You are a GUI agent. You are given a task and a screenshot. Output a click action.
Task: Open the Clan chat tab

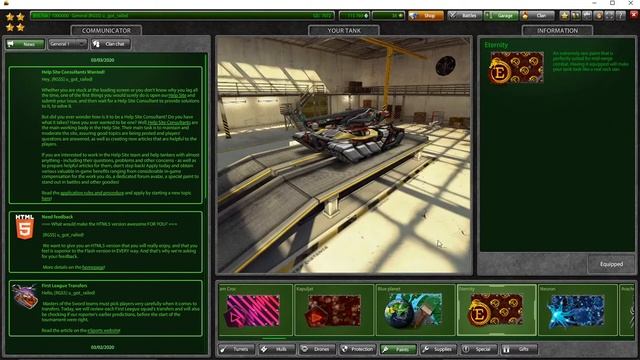111,44
